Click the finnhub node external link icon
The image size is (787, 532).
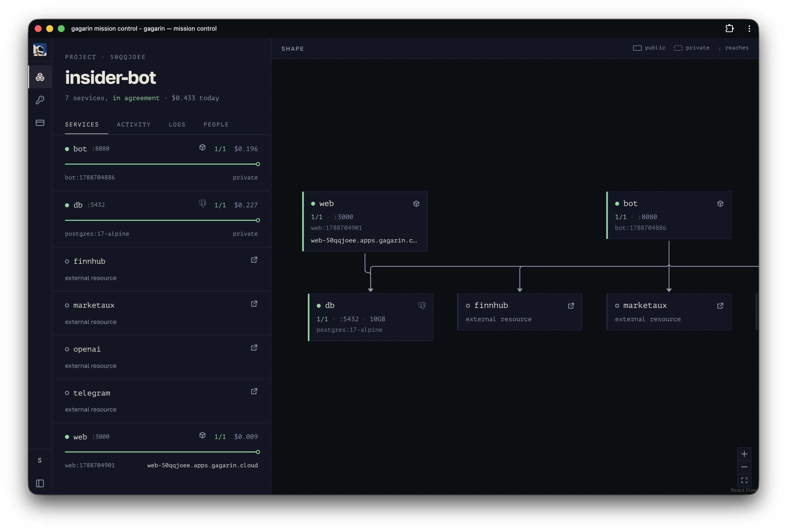pos(571,306)
